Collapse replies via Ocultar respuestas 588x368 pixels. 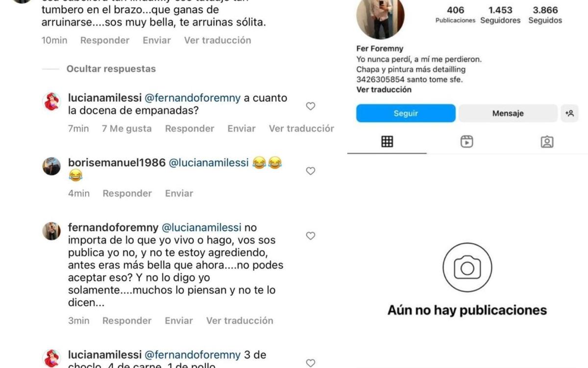[111, 69]
